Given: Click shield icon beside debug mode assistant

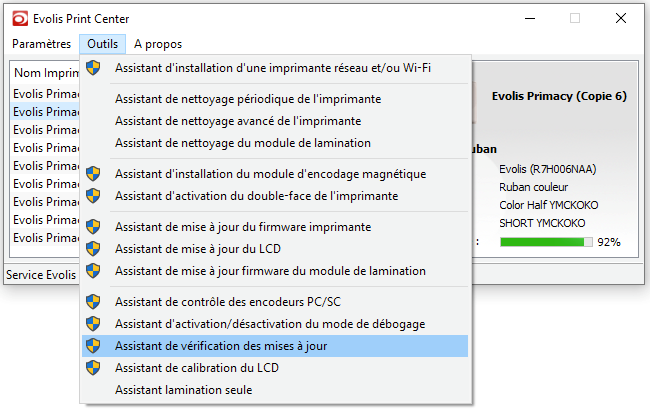Looking at the screenshot, I should (93, 324).
